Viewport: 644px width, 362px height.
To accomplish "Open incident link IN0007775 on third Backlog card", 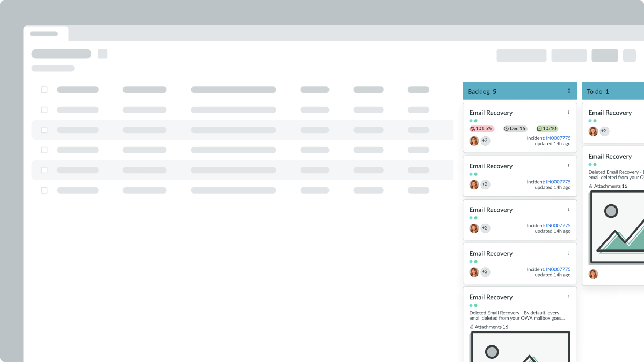I will pos(558,226).
